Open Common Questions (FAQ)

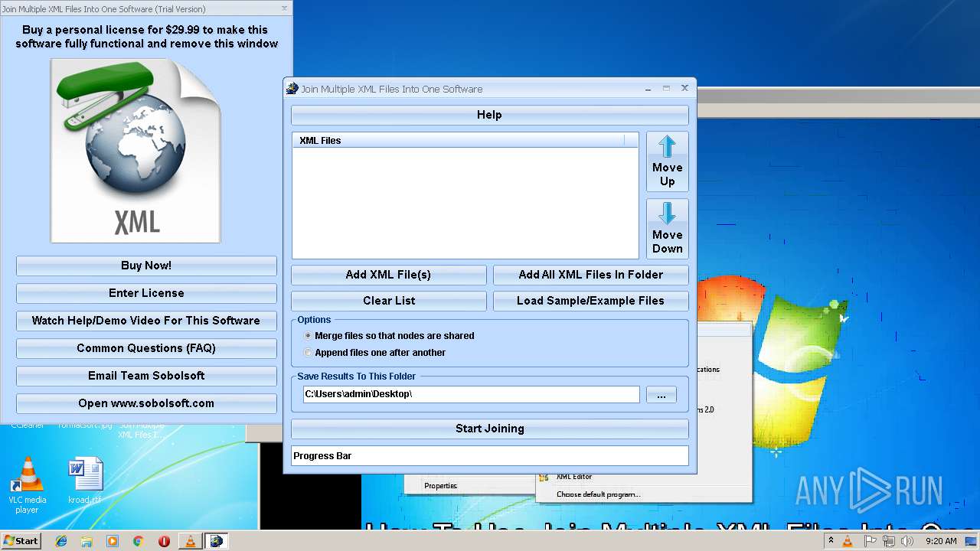pyautogui.click(x=146, y=348)
